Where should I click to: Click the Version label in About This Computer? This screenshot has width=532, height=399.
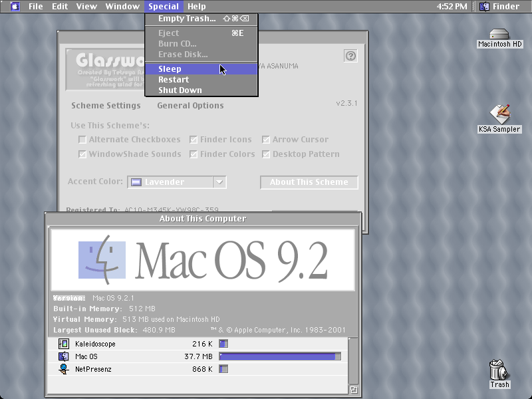tap(69, 298)
